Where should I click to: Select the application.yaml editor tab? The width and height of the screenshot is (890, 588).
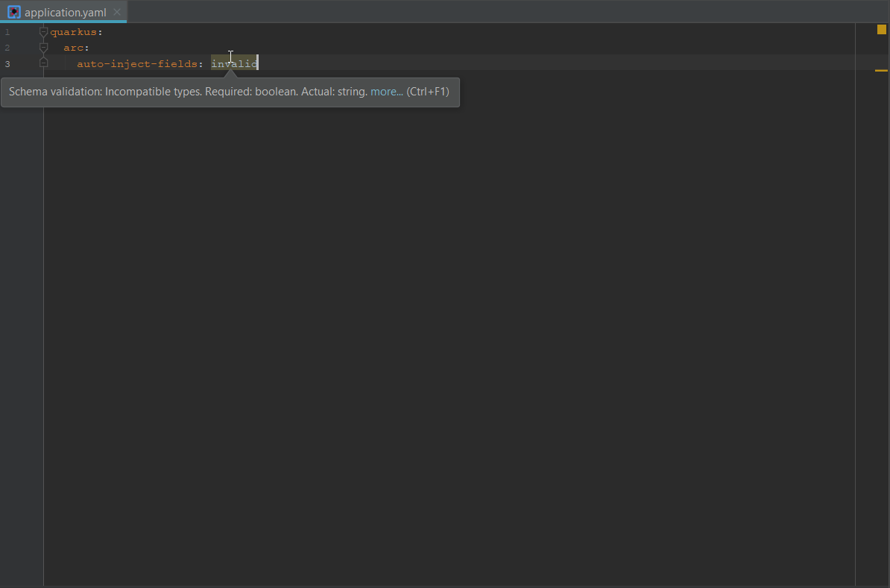coord(63,12)
